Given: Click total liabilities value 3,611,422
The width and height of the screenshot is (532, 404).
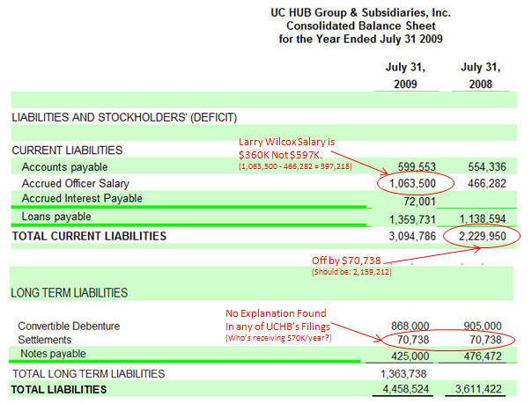Looking at the screenshot, I should [x=478, y=389].
